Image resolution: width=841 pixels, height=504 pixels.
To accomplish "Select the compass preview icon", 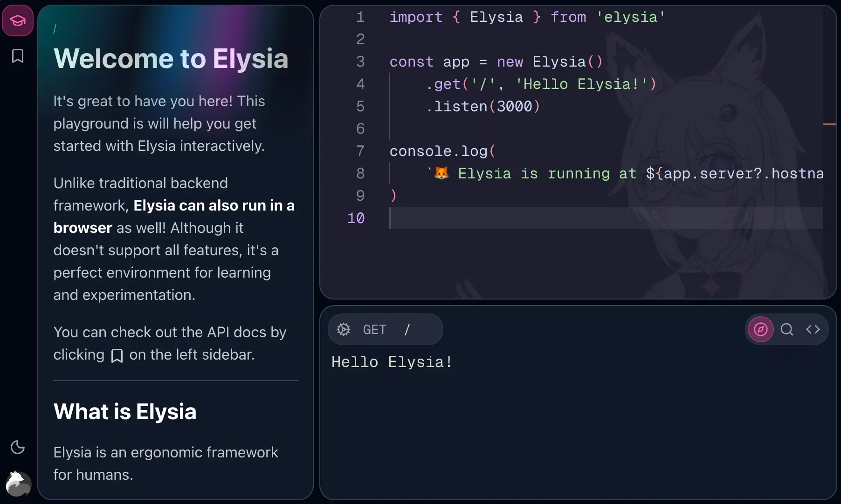I will 760,329.
